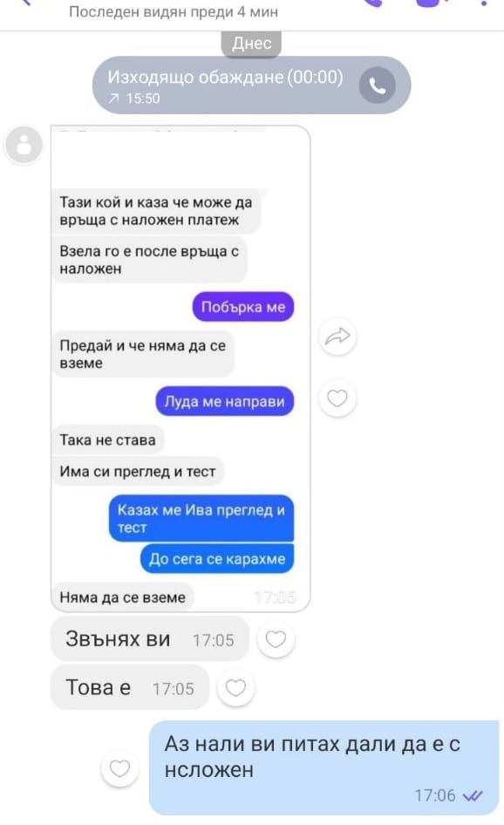Like the shared screenshot image
504x825 pixels.
coord(337,399)
